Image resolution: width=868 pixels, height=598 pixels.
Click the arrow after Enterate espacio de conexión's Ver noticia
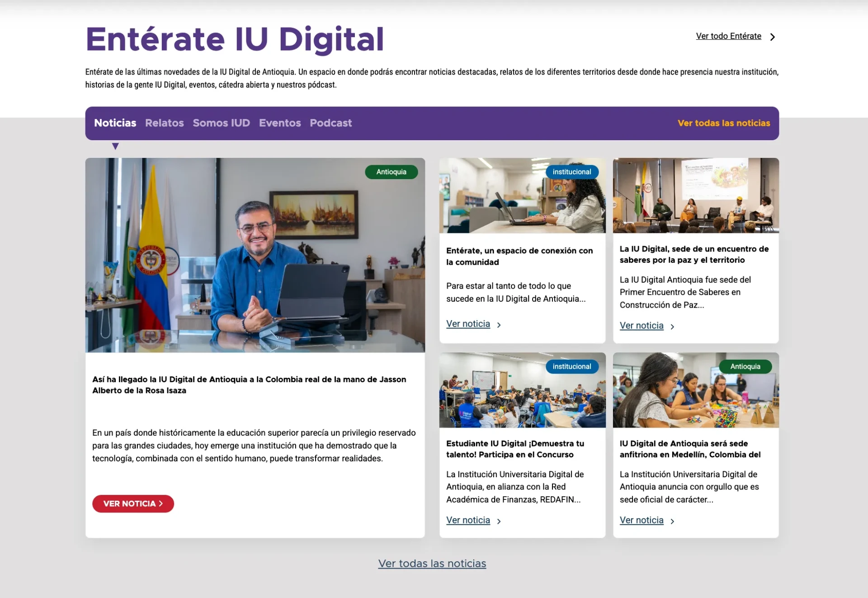(499, 325)
